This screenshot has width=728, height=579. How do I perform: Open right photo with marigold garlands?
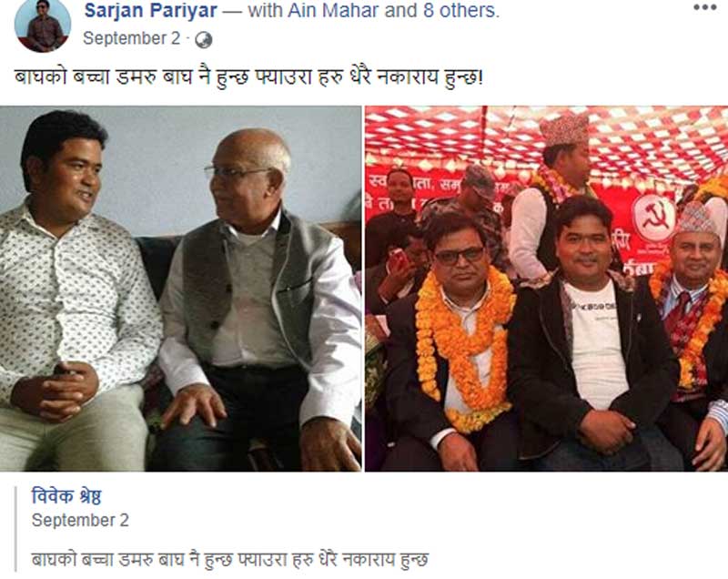[547, 289]
